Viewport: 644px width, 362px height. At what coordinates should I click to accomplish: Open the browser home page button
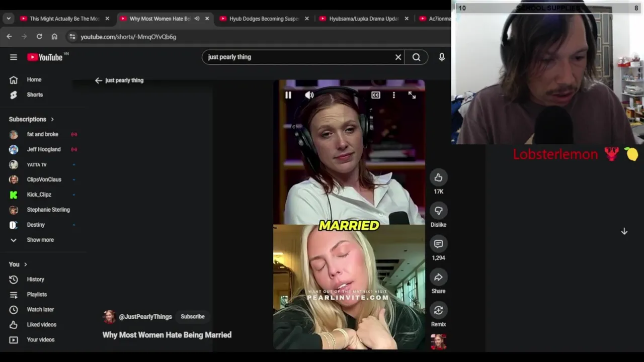[54, 37]
